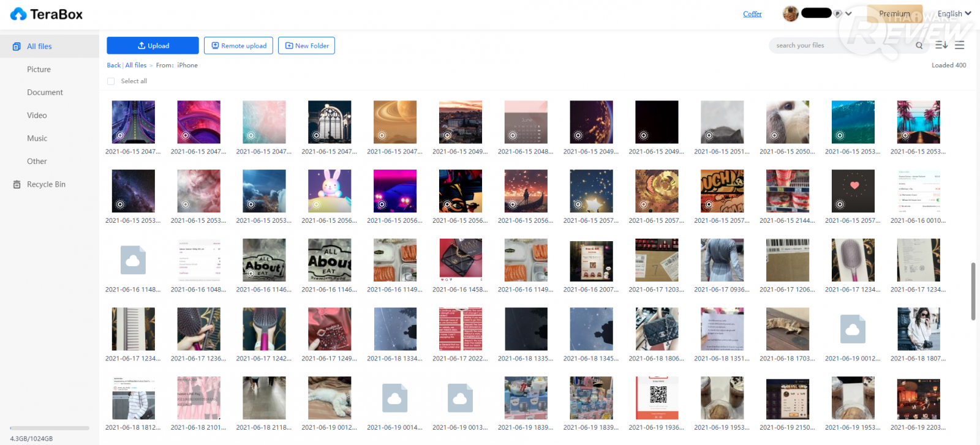Open the palm trees sunset thumbnail
This screenshot has height=445, width=980.
pos(919,122)
